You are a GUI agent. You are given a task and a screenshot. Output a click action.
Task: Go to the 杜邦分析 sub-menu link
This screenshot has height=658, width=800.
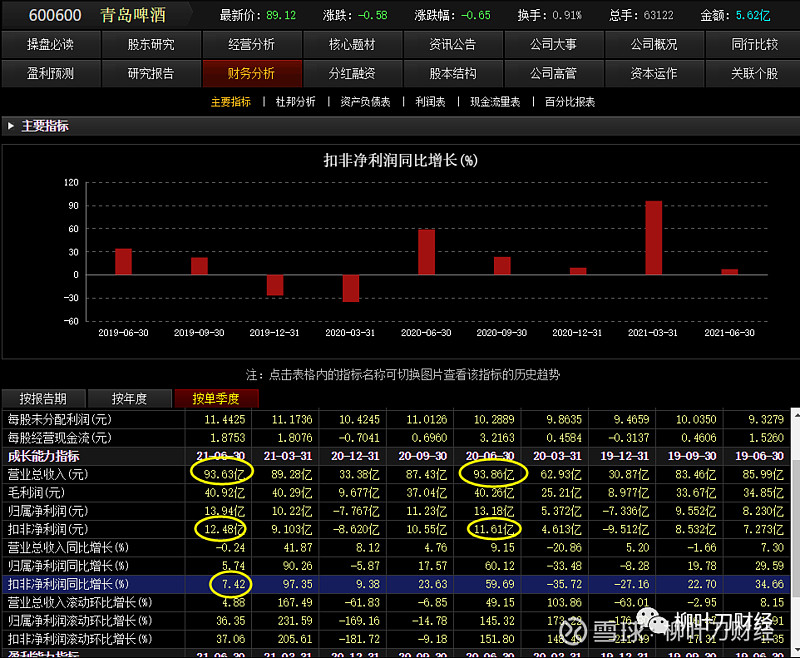tap(295, 102)
